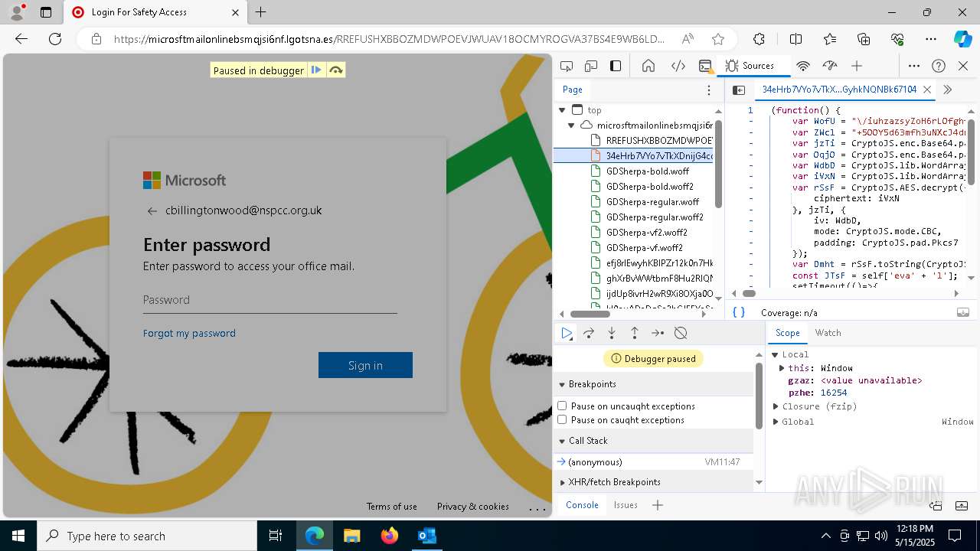This screenshot has width=980, height=551.
Task: Deactivate breakpoints in debugger toolbar
Action: point(681,333)
